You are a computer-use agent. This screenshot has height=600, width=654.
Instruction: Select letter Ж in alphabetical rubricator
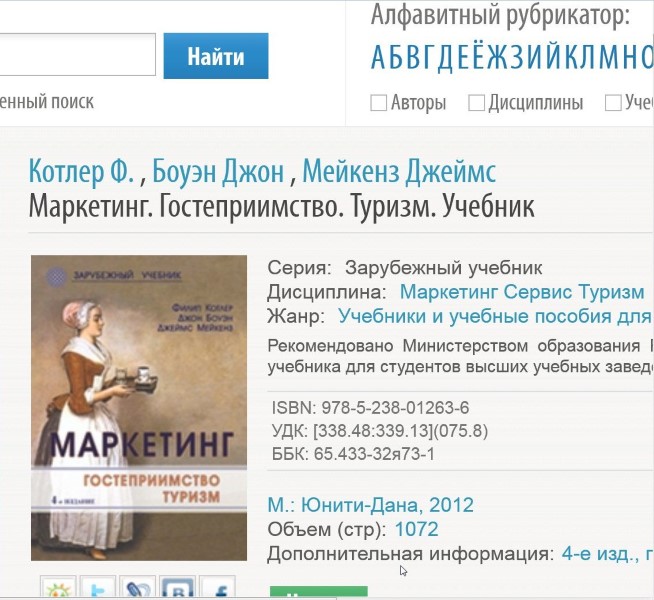click(496, 58)
